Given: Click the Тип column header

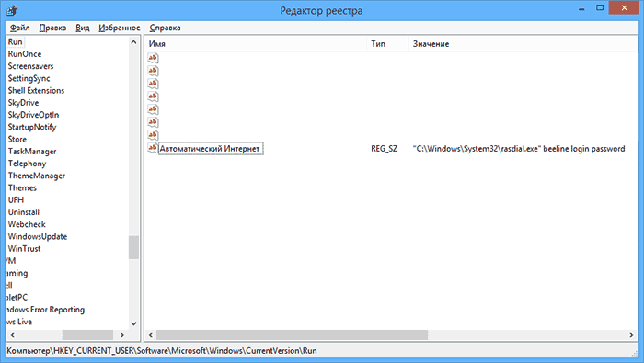Looking at the screenshot, I should [x=387, y=44].
